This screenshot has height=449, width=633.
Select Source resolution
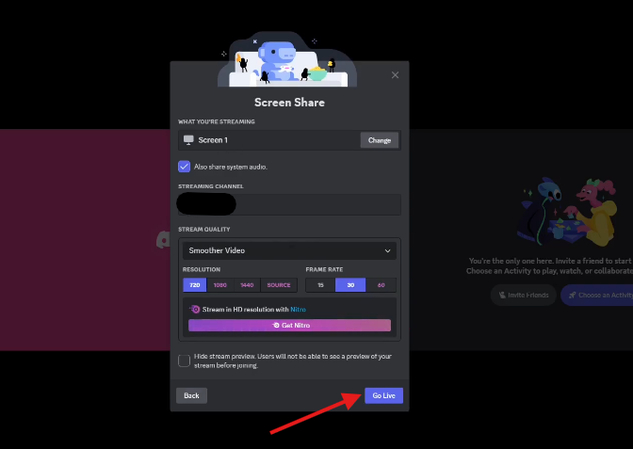pyautogui.click(x=279, y=285)
